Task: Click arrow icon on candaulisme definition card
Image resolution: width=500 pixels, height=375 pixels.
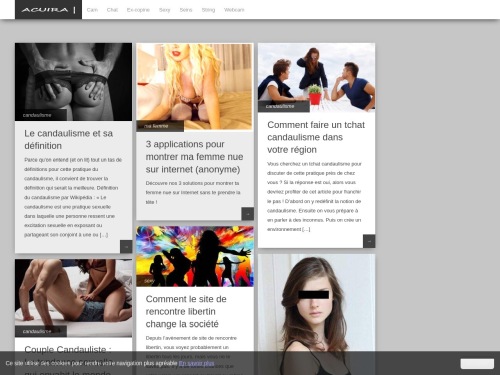Action: pyautogui.click(x=126, y=247)
